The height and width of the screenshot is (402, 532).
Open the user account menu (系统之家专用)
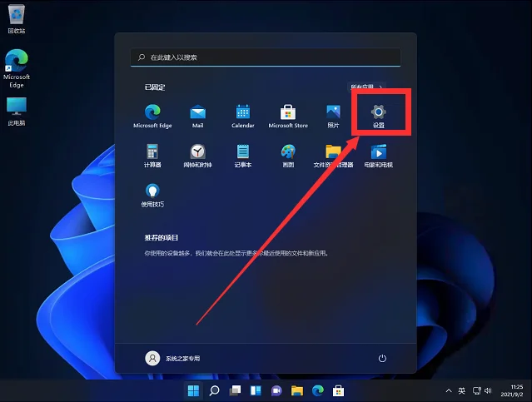point(173,358)
